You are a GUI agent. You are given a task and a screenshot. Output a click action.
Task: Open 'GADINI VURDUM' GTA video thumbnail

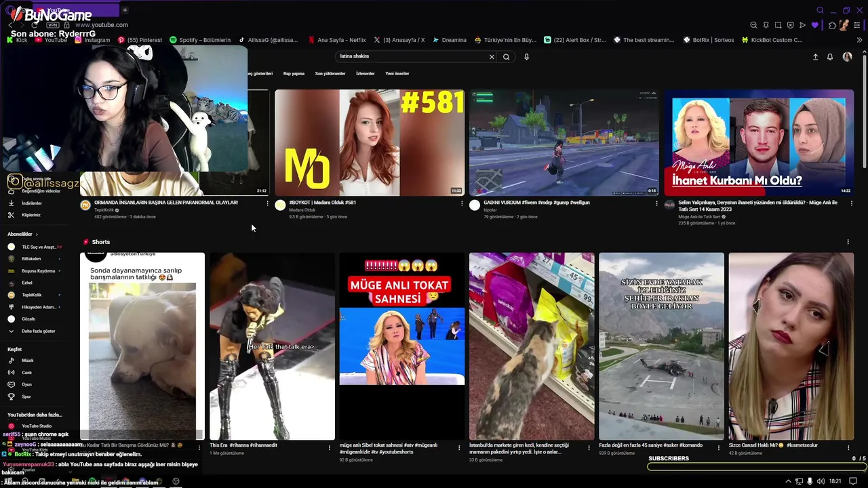[564, 142]
